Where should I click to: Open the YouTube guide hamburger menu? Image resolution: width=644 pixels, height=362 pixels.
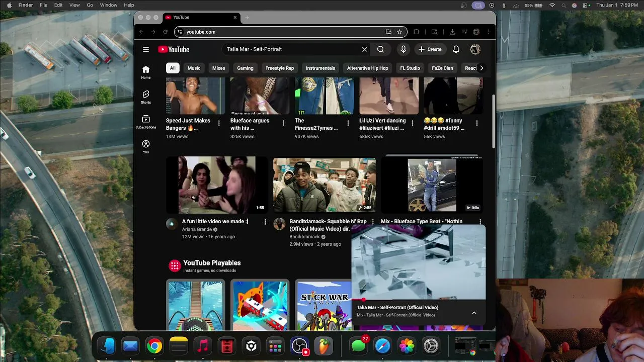[146, 49]
